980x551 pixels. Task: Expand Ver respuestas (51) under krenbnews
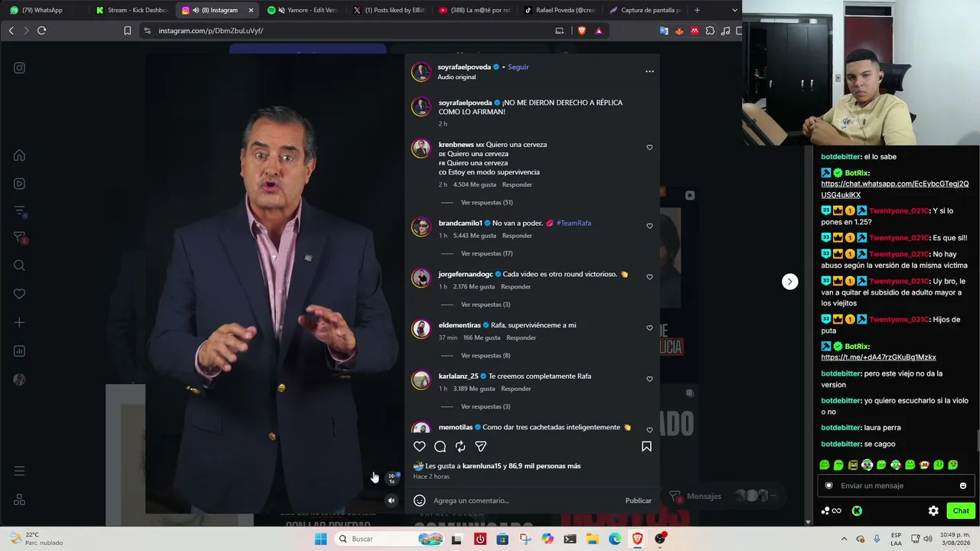[487, 203]
